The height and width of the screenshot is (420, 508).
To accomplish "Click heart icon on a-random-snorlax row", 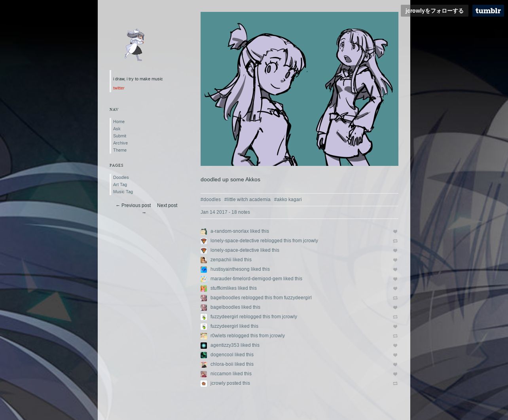I will coord(395,232).
